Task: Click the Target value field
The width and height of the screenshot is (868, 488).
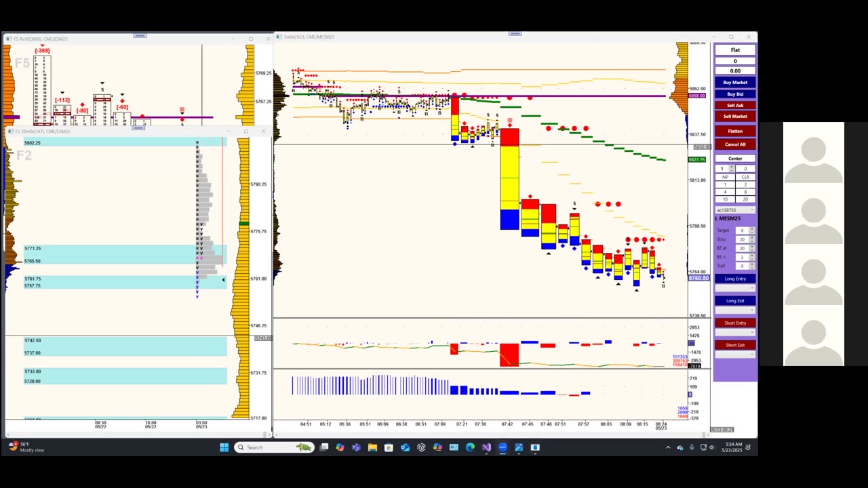Action: pyautogui.click(x=742, y=230)
